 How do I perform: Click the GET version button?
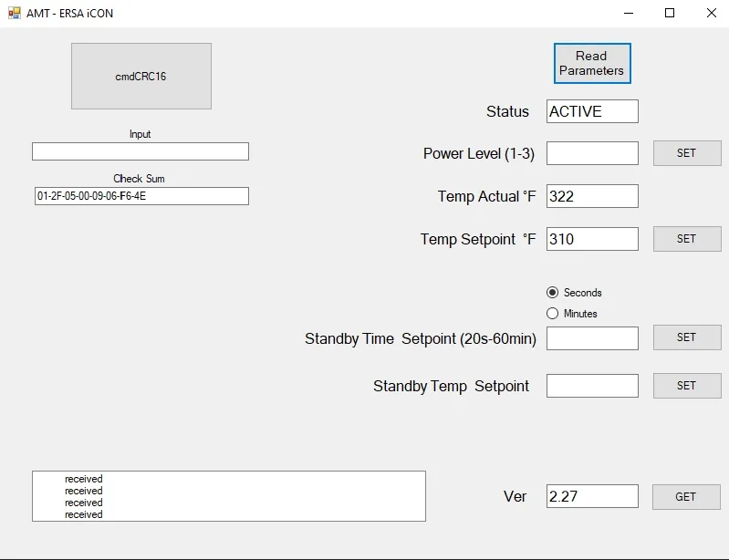click(x=686, y=497)
